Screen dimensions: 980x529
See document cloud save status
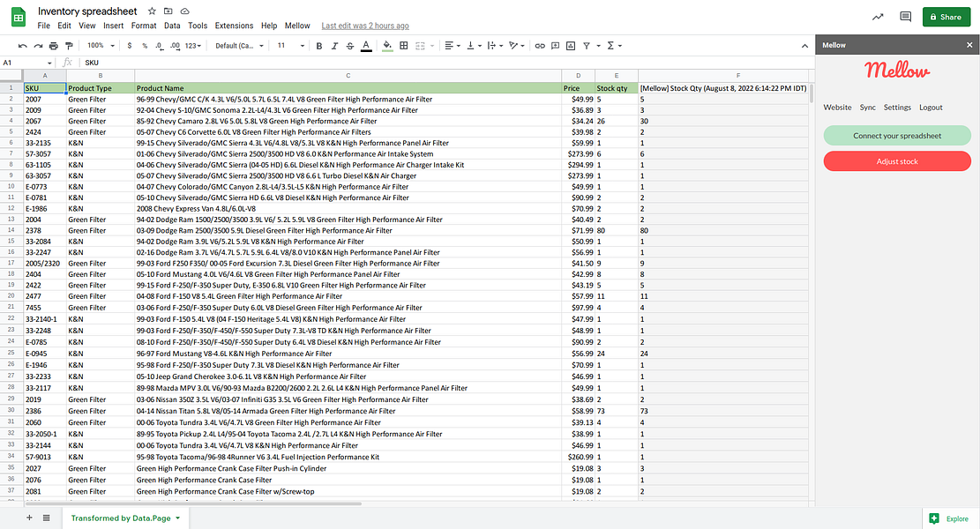185,11
